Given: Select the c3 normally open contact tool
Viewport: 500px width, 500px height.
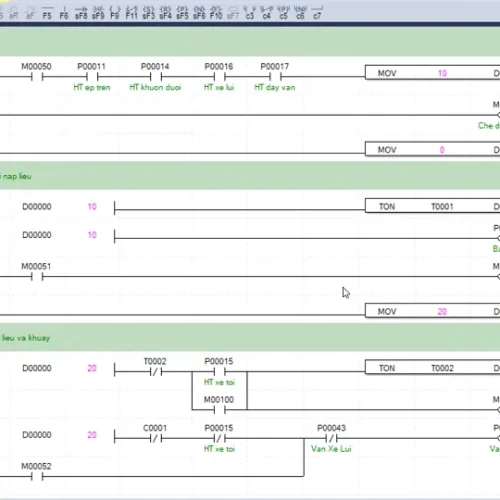Looking at the screenshot, I should pyautogui.click(x=250, y=12).
